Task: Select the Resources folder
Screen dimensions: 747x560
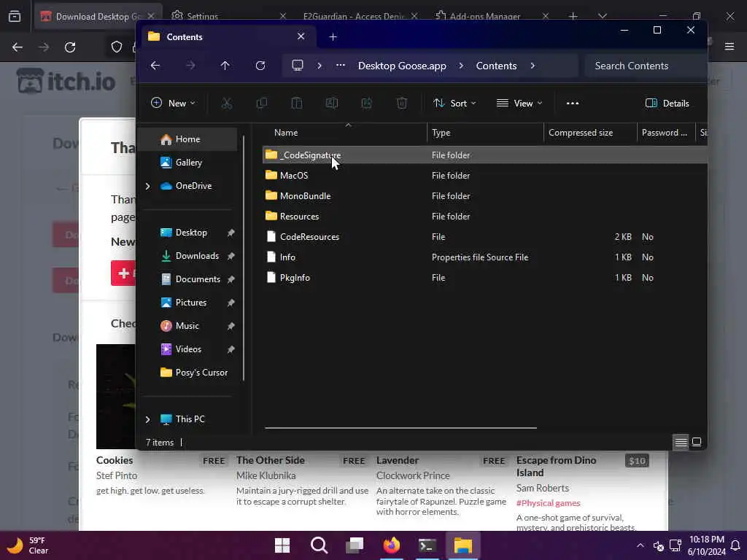Action: 484,217
